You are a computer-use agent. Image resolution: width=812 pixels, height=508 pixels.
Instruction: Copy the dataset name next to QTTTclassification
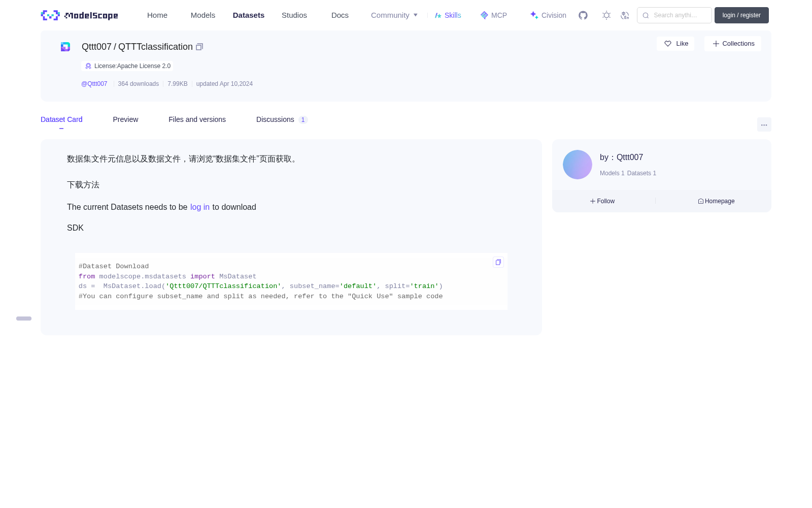199,47
